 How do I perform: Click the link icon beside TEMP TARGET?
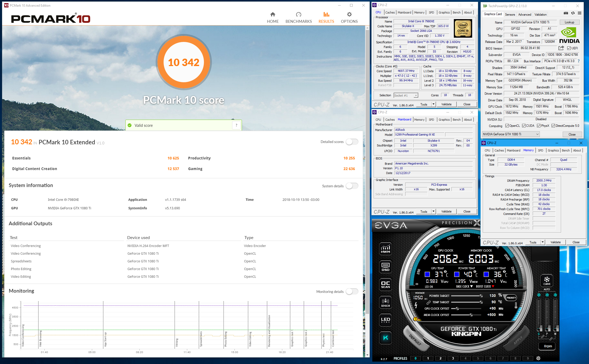(x=428, y=302)
